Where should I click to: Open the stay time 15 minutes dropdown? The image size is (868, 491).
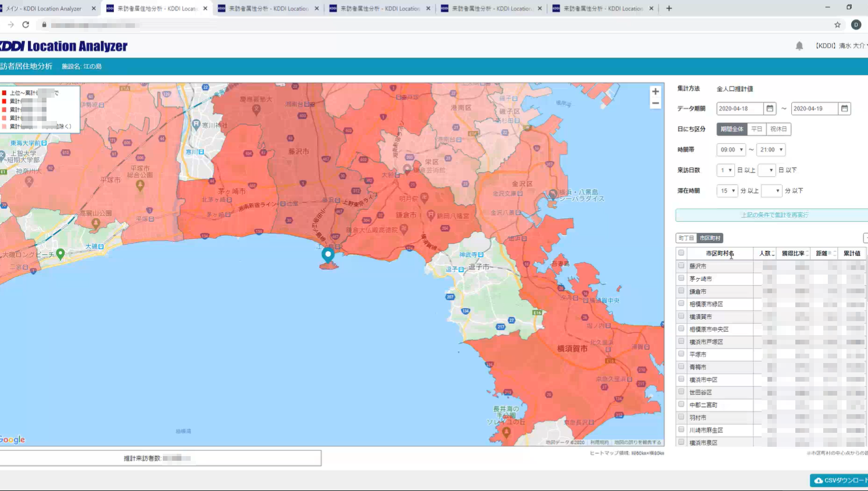[727, 191]
